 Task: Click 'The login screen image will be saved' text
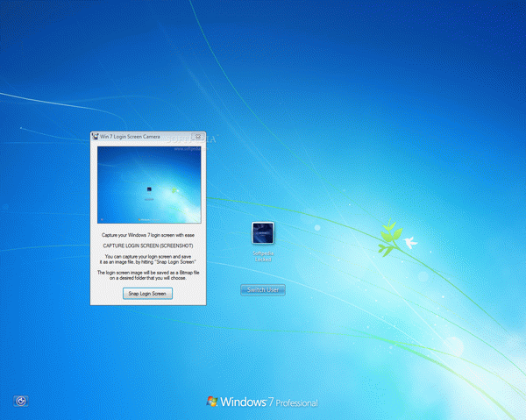click(x=148, y=275)
